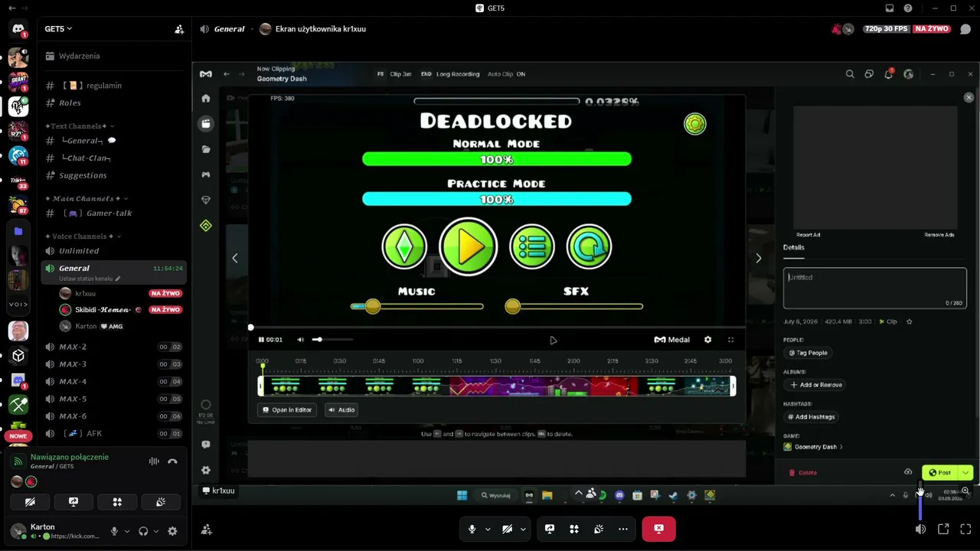Screen dimensions: 980x551
Task: Open Medal premium diamond icon
Action: click(205, 200)
